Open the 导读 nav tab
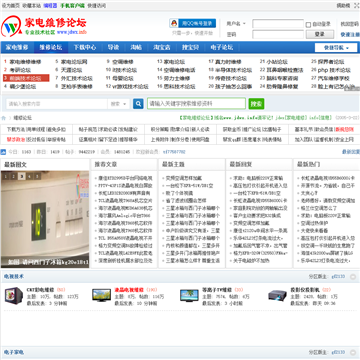The height and width of the screenshot is (360, 360). coord(113,47)
